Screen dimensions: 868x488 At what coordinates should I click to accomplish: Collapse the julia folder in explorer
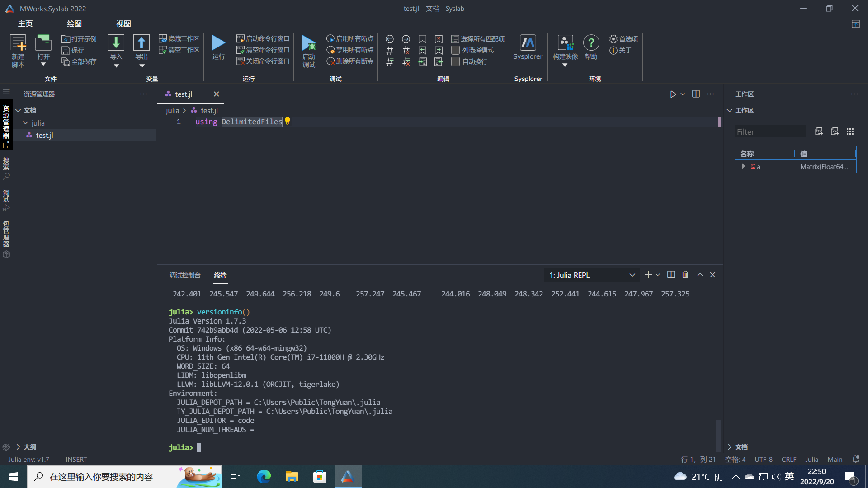[x=26, y=123]
